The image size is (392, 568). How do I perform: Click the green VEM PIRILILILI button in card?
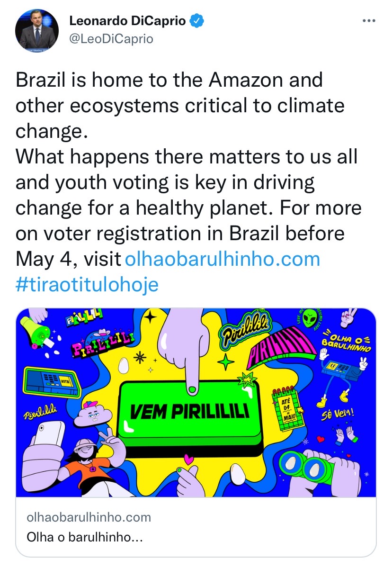tap(191, 411)
